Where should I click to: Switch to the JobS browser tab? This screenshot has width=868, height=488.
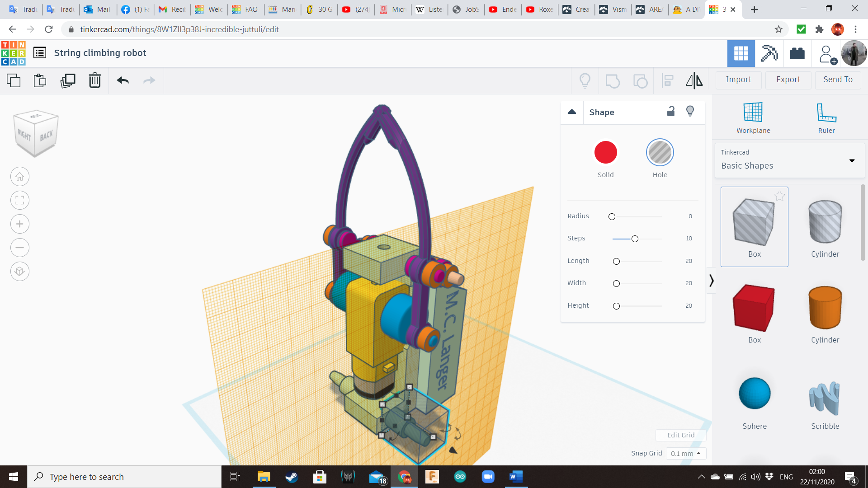[x=467, y=9]
